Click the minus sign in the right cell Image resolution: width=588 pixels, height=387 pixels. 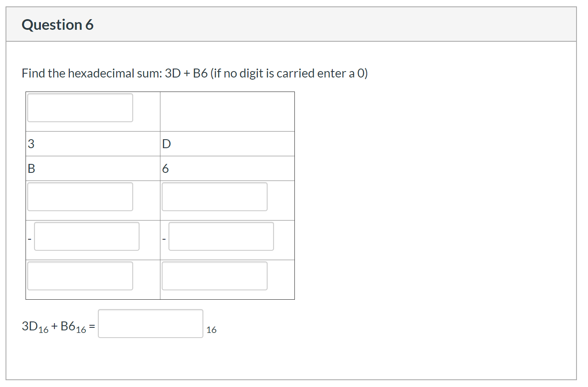164,239
